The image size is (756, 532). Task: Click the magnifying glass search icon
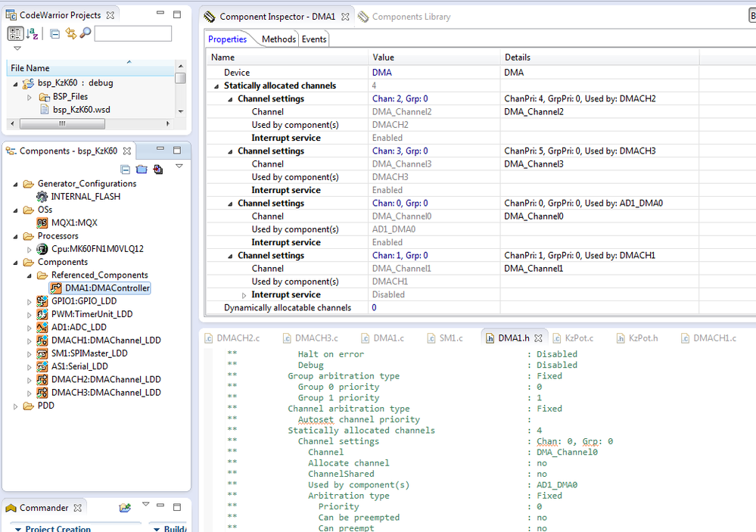pyautogui.click(x=85, y=33)
